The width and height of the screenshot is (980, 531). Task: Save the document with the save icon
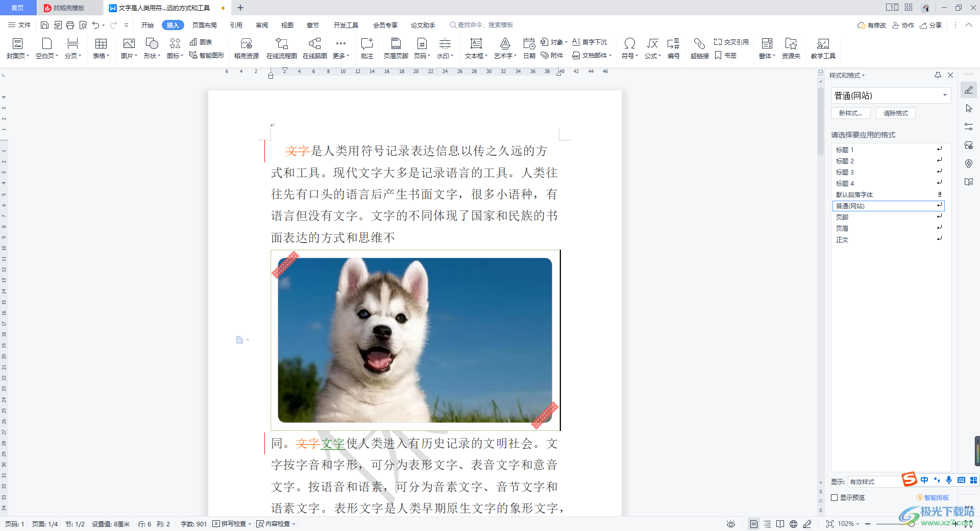[x=44, y=25]
